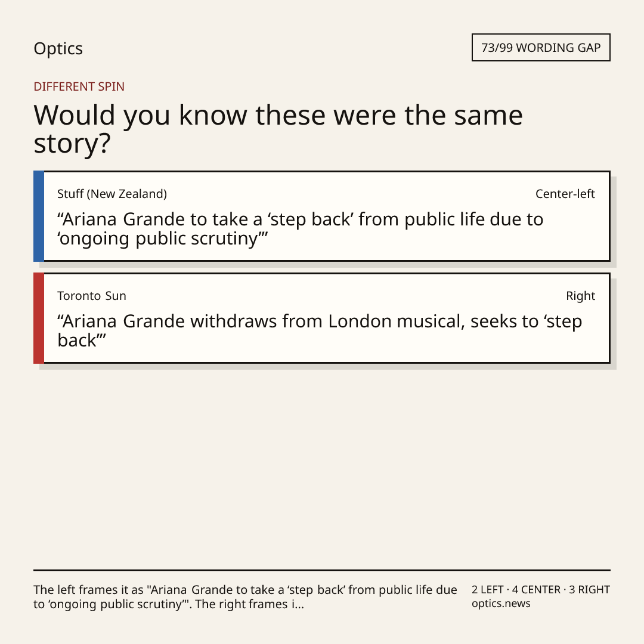644x644 pixels.
Task: Click the headline 'Would you know these were the same story?'
Action: coord(278,129)
